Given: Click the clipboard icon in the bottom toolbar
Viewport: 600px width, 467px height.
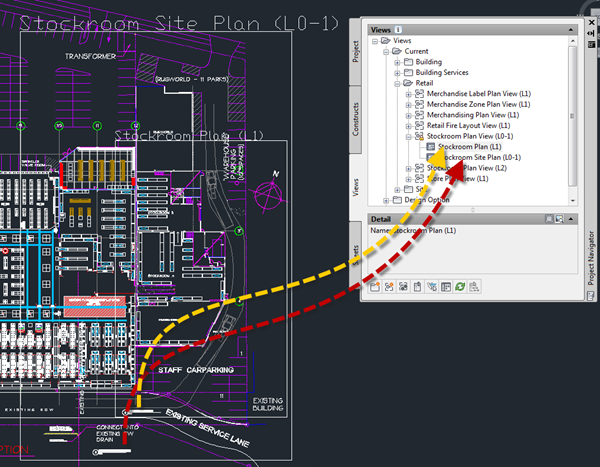Looking at the screenshot, I should point(418,287).
